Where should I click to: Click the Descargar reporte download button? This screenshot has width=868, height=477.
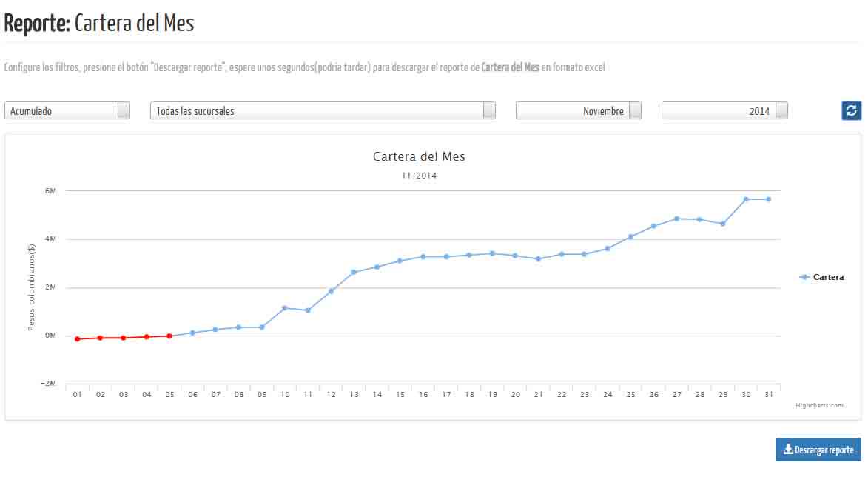tap(818, 450)
